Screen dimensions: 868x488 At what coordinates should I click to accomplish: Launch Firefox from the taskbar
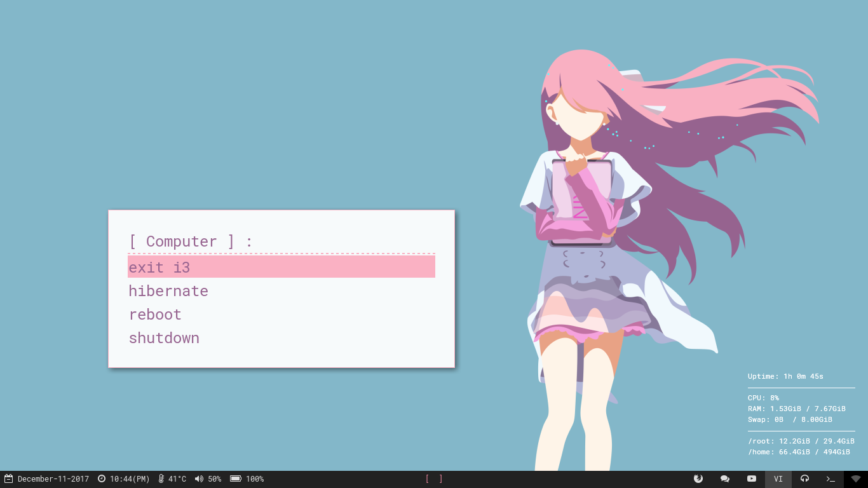698,478
